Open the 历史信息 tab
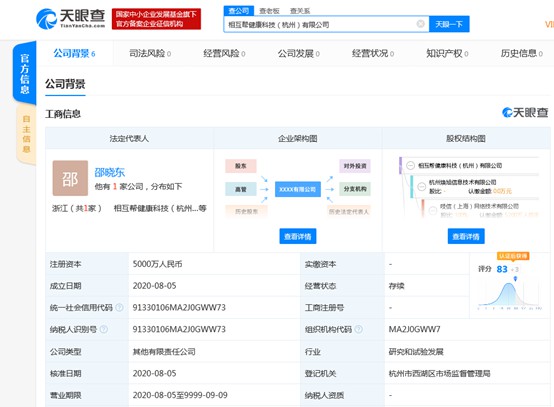The height and width of the screenshot is (407, 554). pos(521,53)
